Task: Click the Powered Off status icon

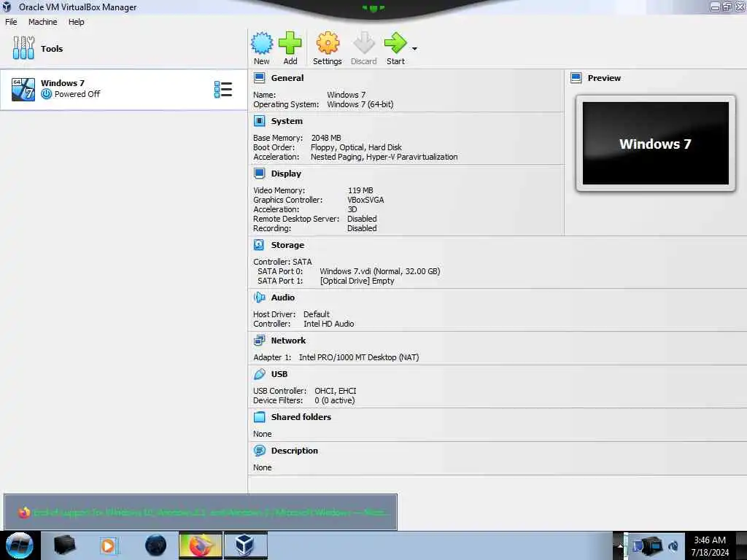Action: coord(46,94)
